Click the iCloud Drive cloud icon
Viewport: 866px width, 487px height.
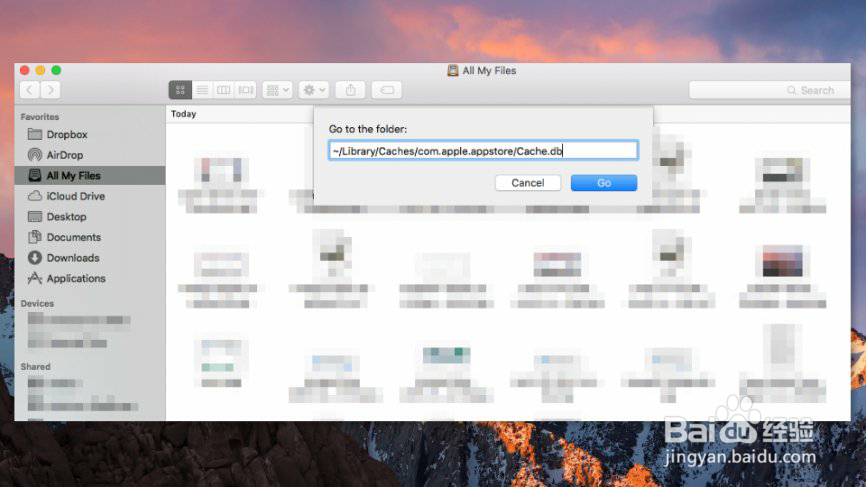point(35,196)
